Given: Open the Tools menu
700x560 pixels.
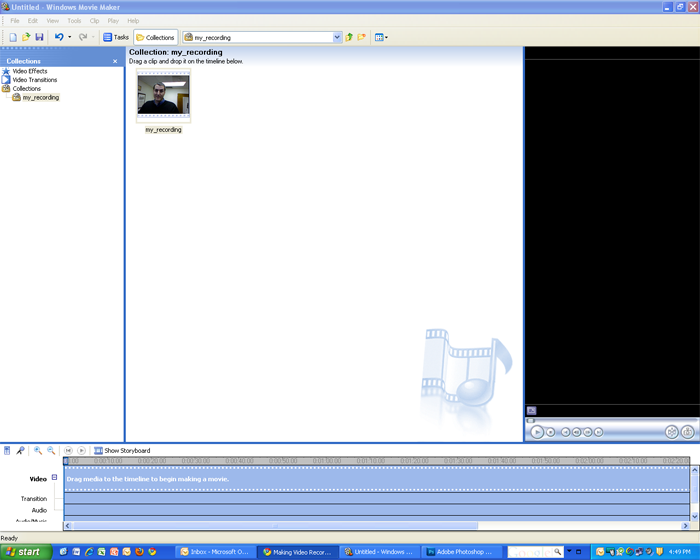Looking at the screenshot, I should (74, 21).
